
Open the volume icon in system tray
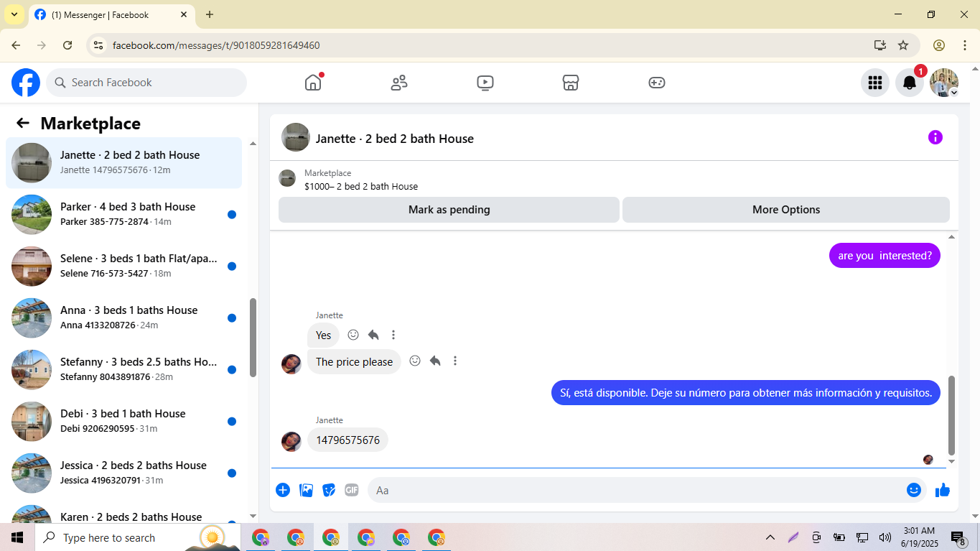[x=885, y=537]
